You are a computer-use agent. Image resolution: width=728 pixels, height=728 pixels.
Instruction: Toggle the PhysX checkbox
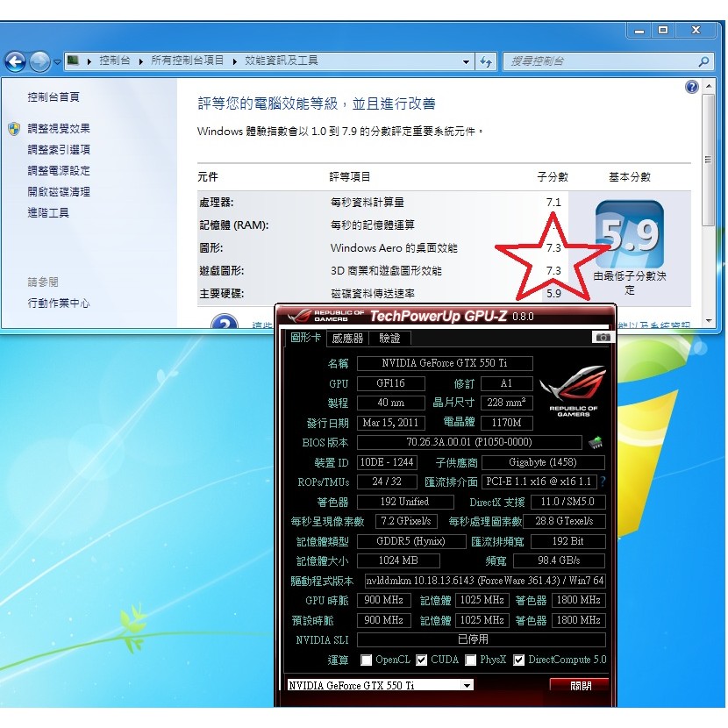[x=471, y=660]
